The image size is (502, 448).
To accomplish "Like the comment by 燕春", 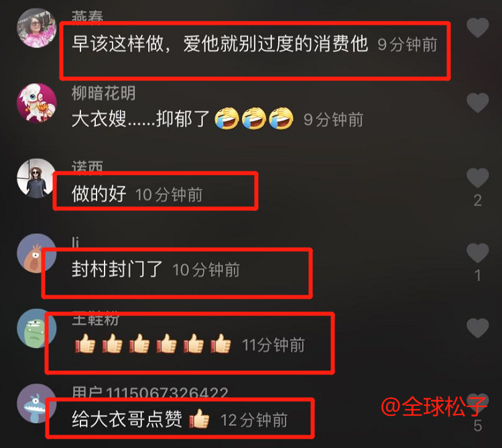I will click(477, 27).
